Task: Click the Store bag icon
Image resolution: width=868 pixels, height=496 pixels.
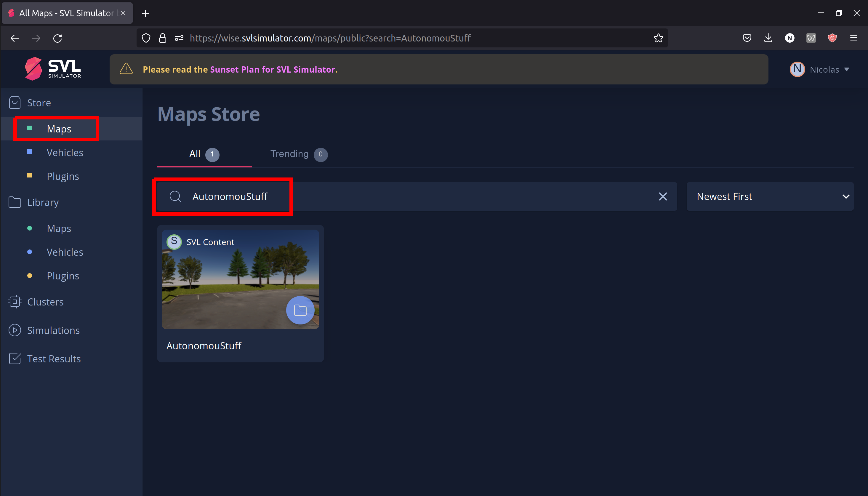Action: pos(15,103)
